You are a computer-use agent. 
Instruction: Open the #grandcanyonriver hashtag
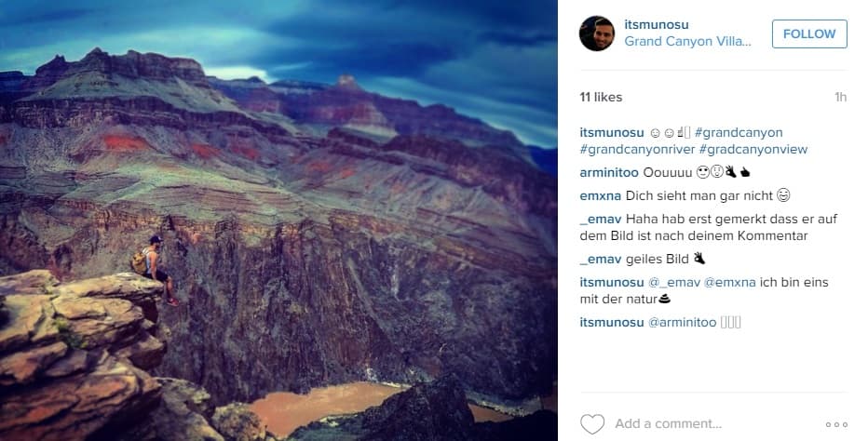coord(637,150)
